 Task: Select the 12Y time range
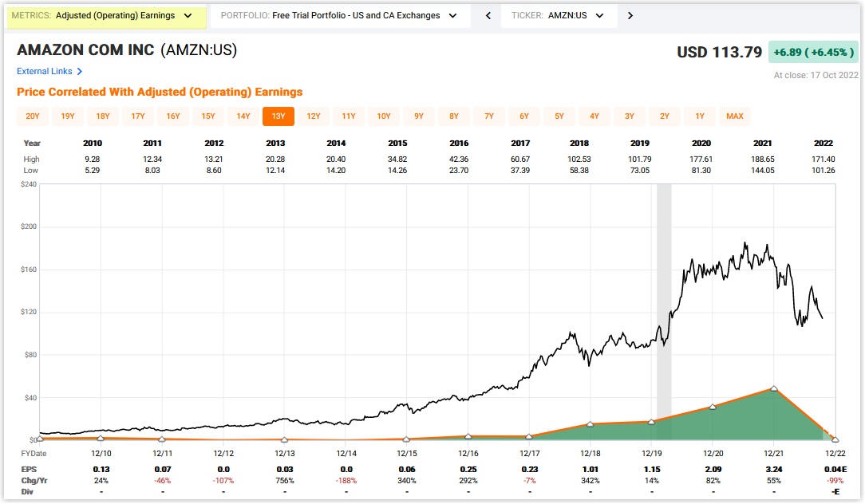314,116
